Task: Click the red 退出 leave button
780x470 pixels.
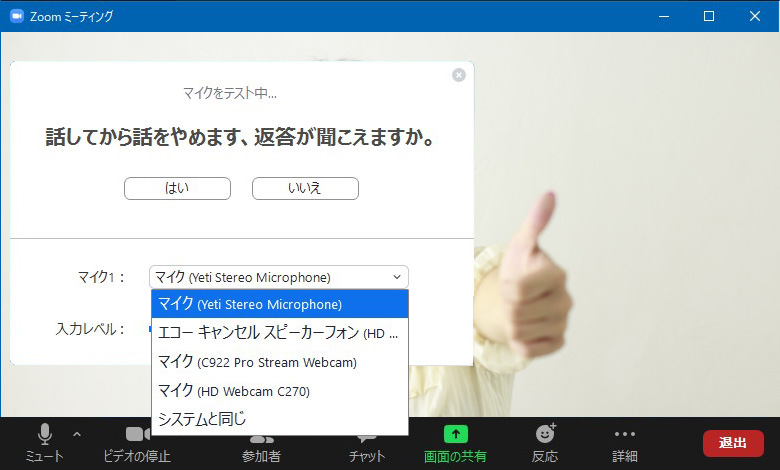Action: point(733,443)
